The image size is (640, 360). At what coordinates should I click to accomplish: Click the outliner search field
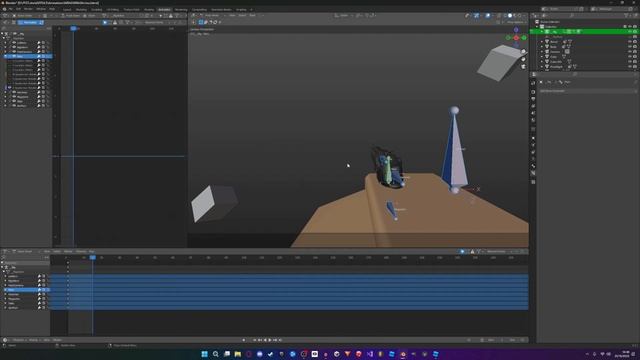tap(596, 16)
